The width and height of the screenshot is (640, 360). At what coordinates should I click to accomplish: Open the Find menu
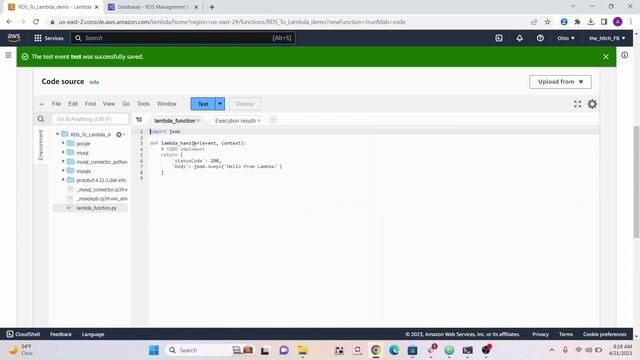90,104
